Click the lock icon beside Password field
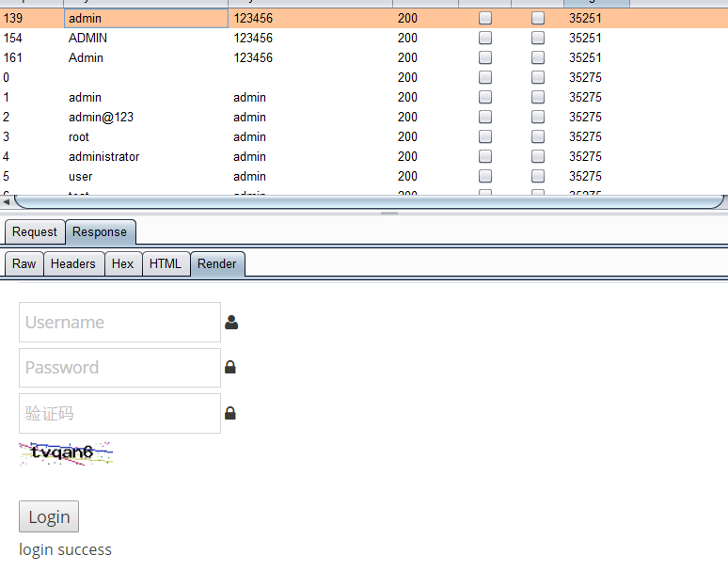728x571 pixels. (x=230, y=367)
